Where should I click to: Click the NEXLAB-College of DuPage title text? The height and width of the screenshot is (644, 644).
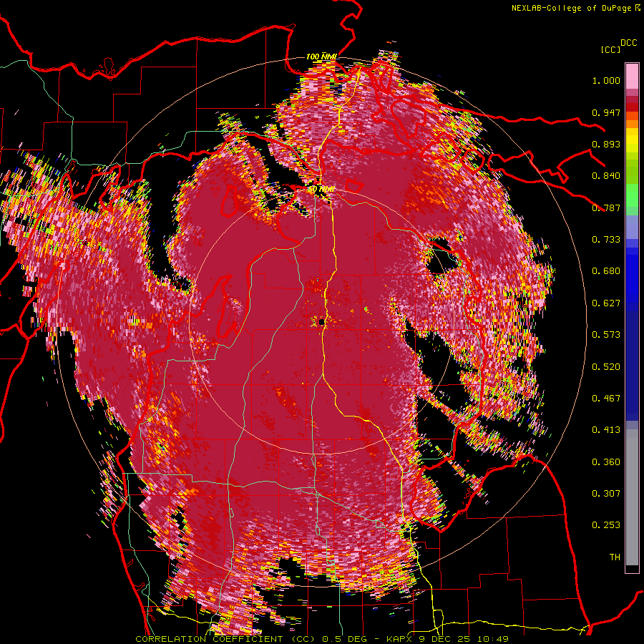point(571,8)
